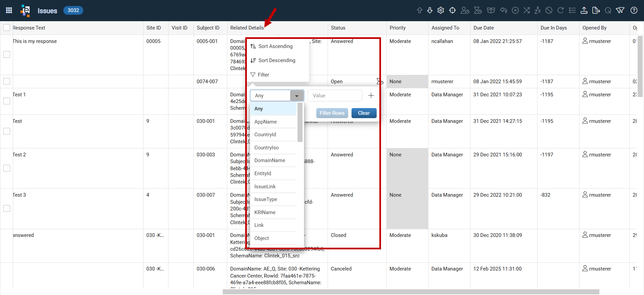644x295 pixels.
Task: Click the circled X icon
Action: tap(515, 10)
